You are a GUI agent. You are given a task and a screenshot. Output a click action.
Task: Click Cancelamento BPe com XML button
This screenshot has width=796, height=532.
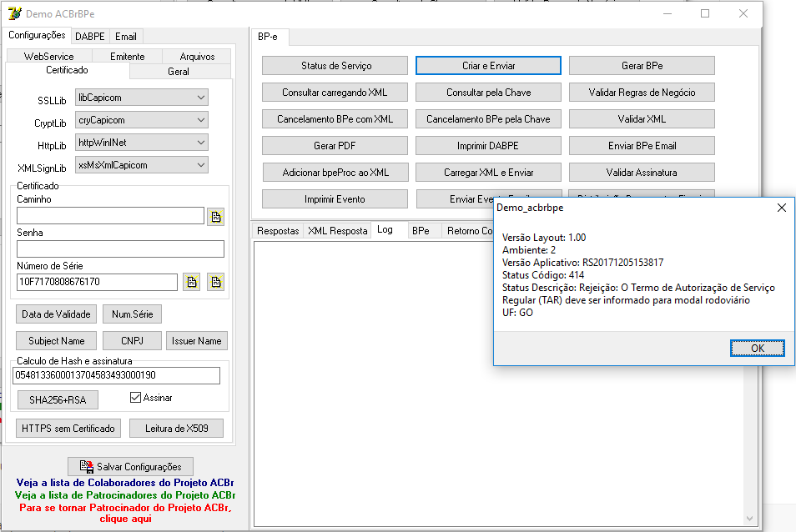pos(335,119)
